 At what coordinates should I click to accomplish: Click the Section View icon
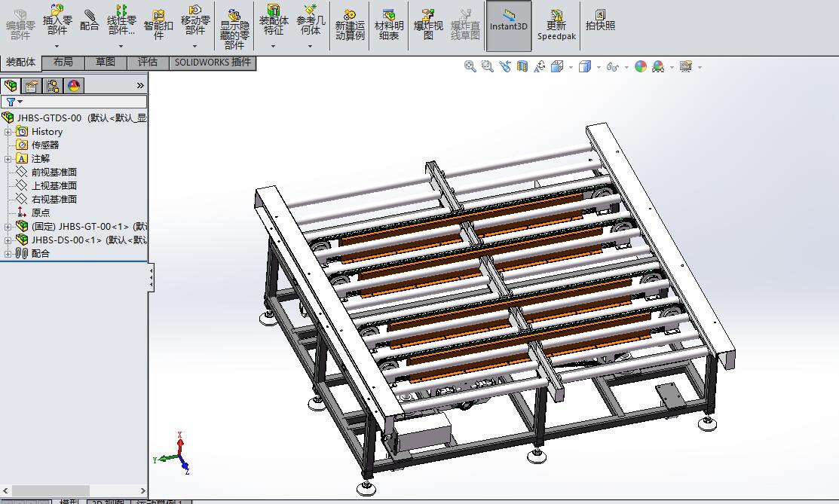point(522,66)
